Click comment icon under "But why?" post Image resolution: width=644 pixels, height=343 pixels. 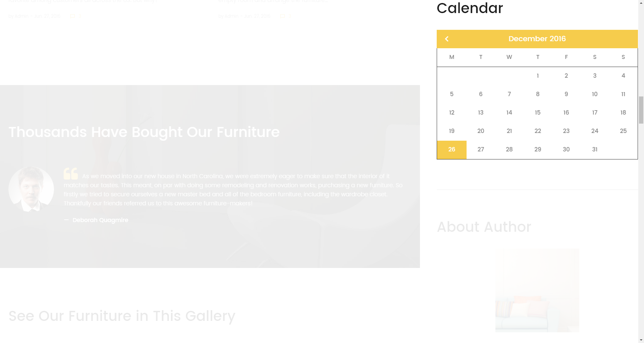[72, 16]
